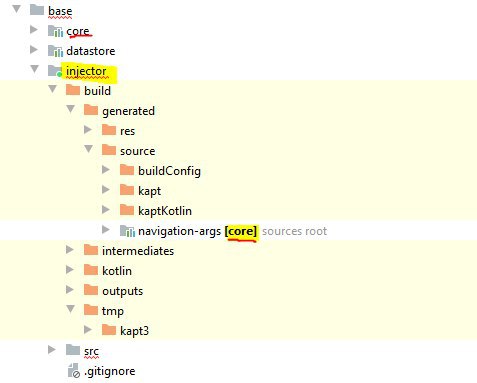The height and width of the screenshot is (383, 477).
Task: Collapse the tmp folder arrow
Action: [71, 309]
